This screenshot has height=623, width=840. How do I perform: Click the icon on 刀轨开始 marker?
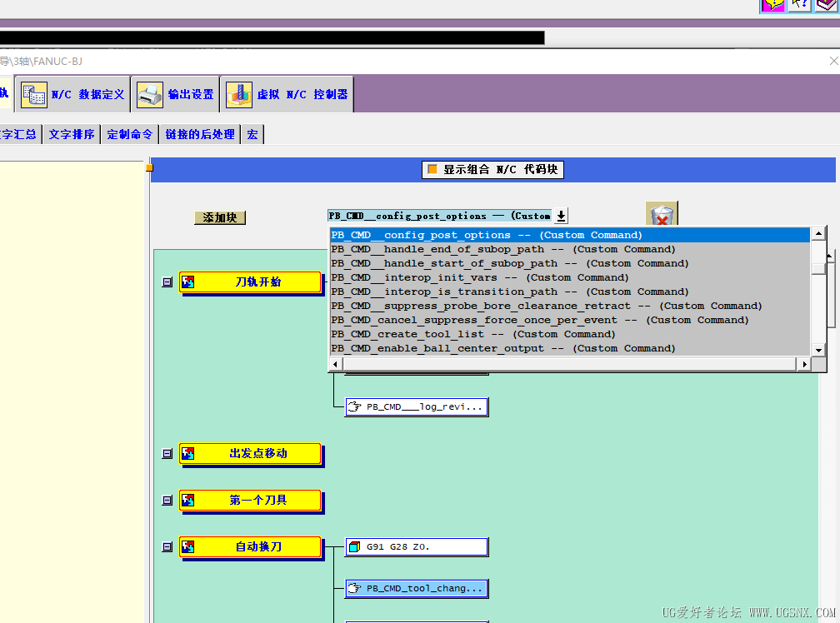coord(188,282)
